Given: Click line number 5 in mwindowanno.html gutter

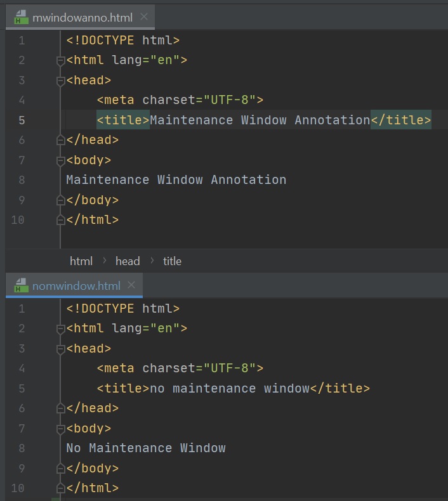Looking at the screenshot, I should tap(22, 120).
